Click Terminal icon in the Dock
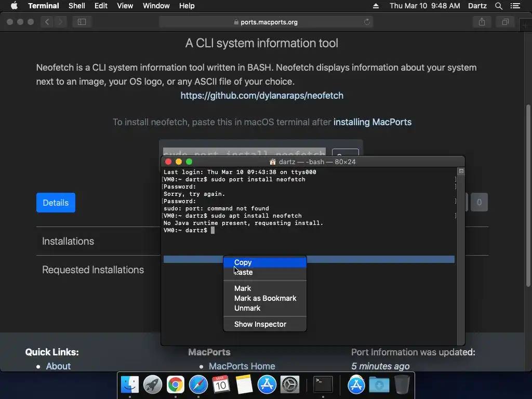The height and width of the screenshot is (399, 532). (323, 384)
